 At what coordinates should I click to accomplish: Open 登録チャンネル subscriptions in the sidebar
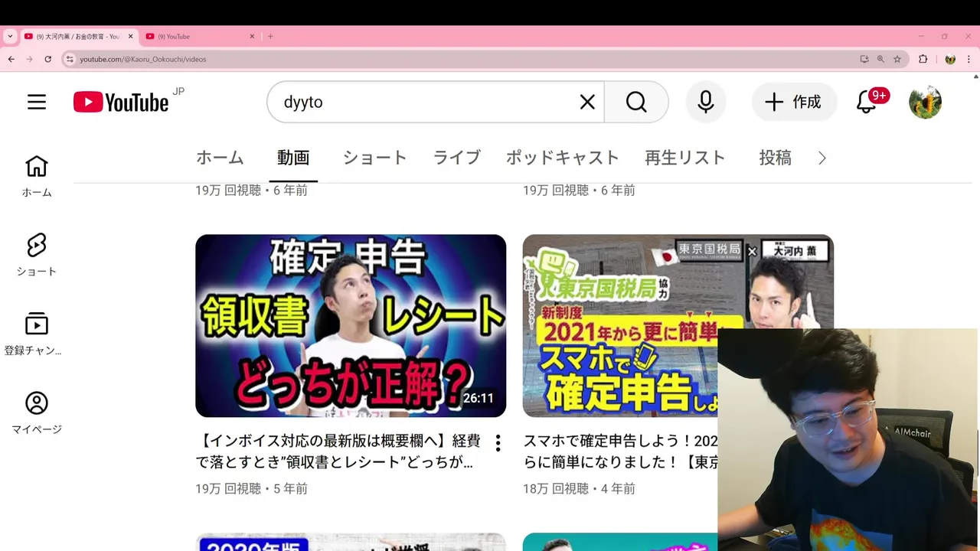click(34, 334)
